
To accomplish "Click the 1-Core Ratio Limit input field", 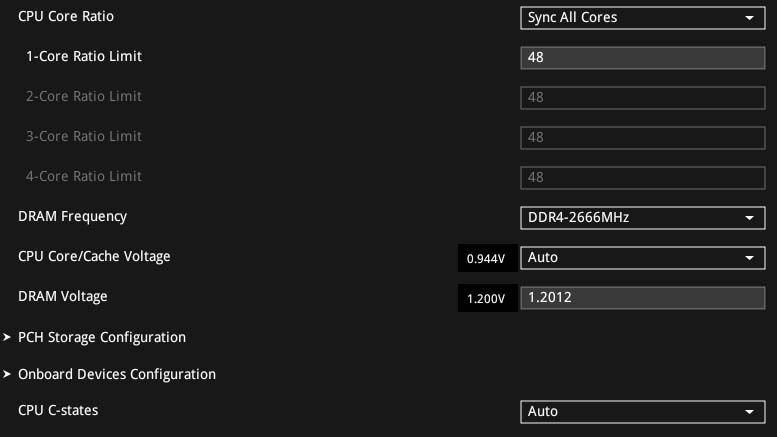I will (x=641, y=57).
